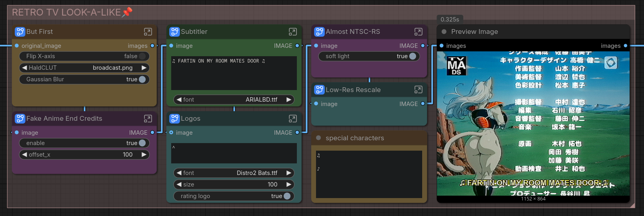Click the Preview Image node title

click(x=474, y=32)
